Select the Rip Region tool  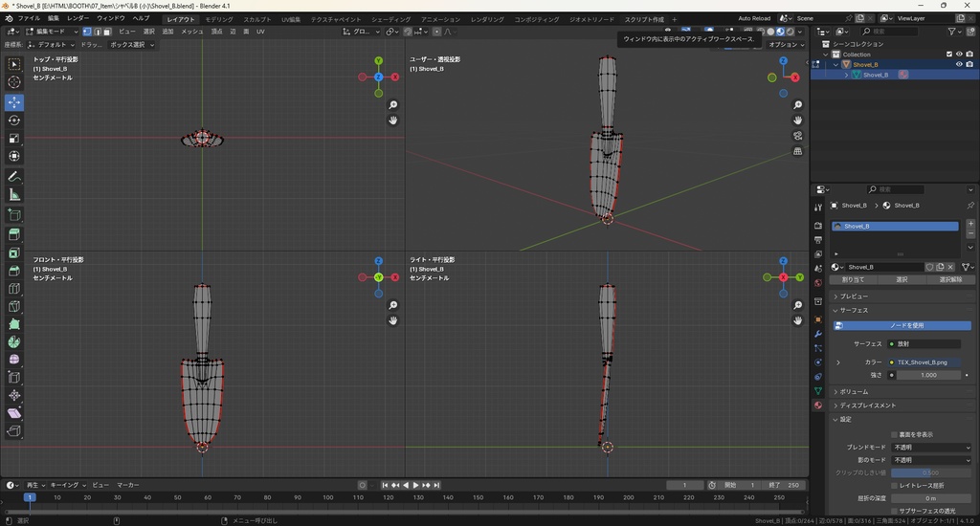click(x=13, y=431)
